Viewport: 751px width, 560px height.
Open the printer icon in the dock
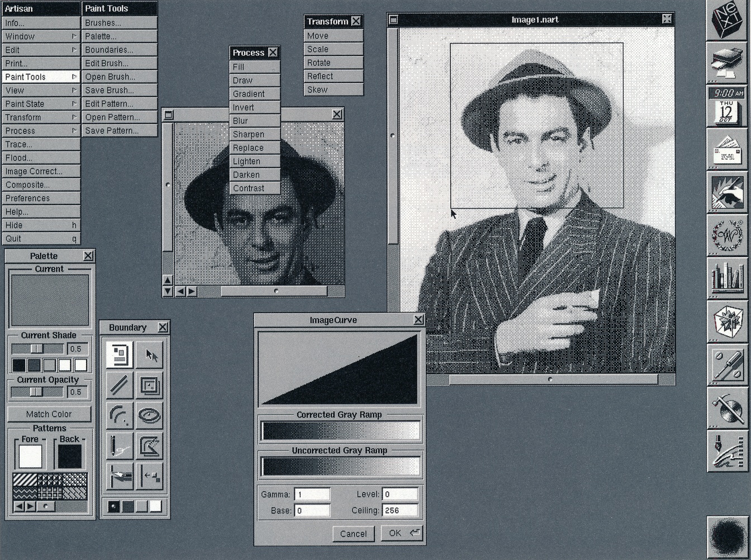727,63
